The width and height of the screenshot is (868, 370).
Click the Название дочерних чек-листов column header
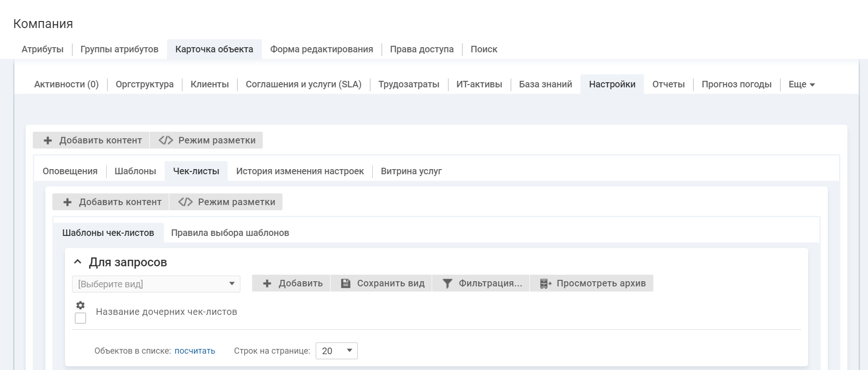point(166,312)
